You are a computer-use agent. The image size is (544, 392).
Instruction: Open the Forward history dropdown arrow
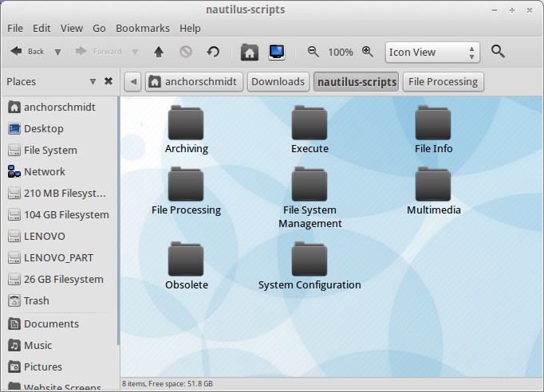point(135,53)
